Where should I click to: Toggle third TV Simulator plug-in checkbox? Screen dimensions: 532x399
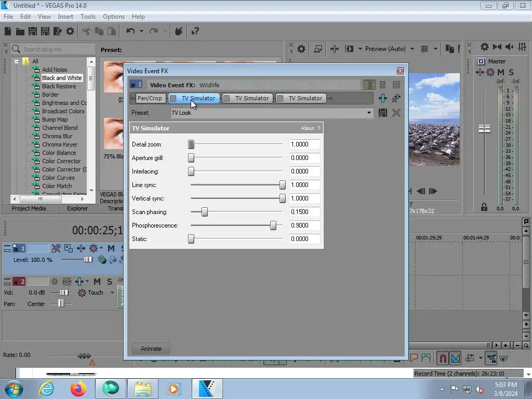point(280,98)
